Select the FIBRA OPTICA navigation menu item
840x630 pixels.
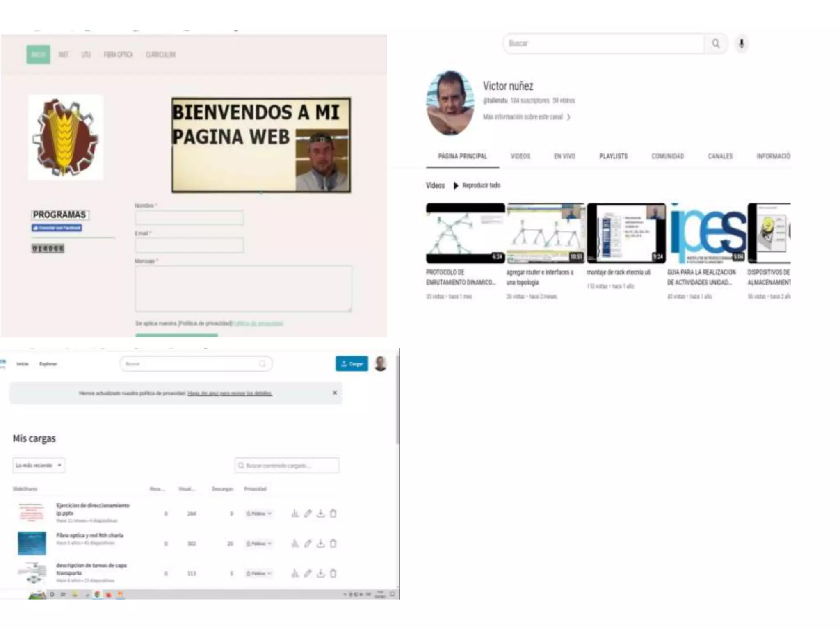click(118, 55)
